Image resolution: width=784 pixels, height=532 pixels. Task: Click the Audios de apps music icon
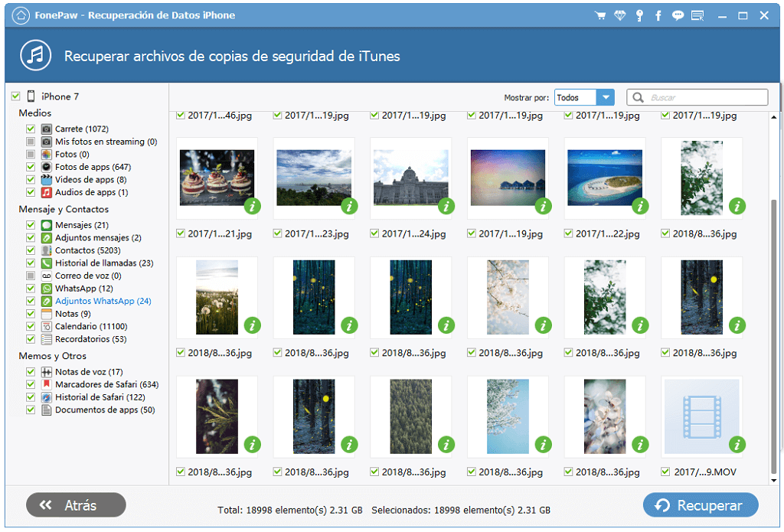tap(47, 192)
